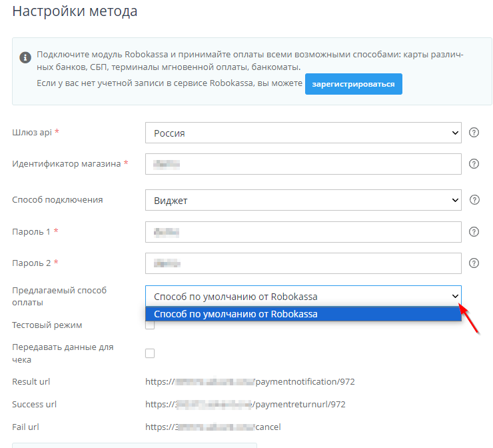Open help icon next to Шлюз api

[x=474, y=133]
